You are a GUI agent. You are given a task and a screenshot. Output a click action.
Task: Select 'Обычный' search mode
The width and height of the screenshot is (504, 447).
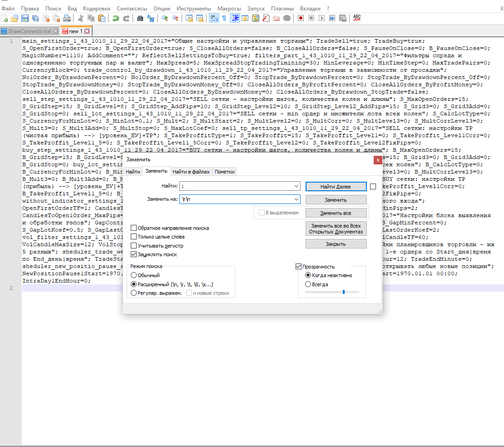pyautogui.click(x=133, y=275)
